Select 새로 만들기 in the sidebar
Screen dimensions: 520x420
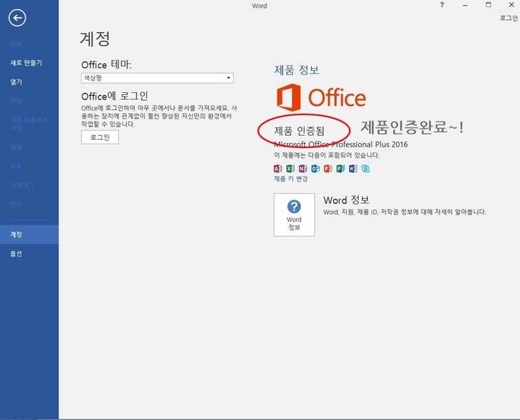26,63
